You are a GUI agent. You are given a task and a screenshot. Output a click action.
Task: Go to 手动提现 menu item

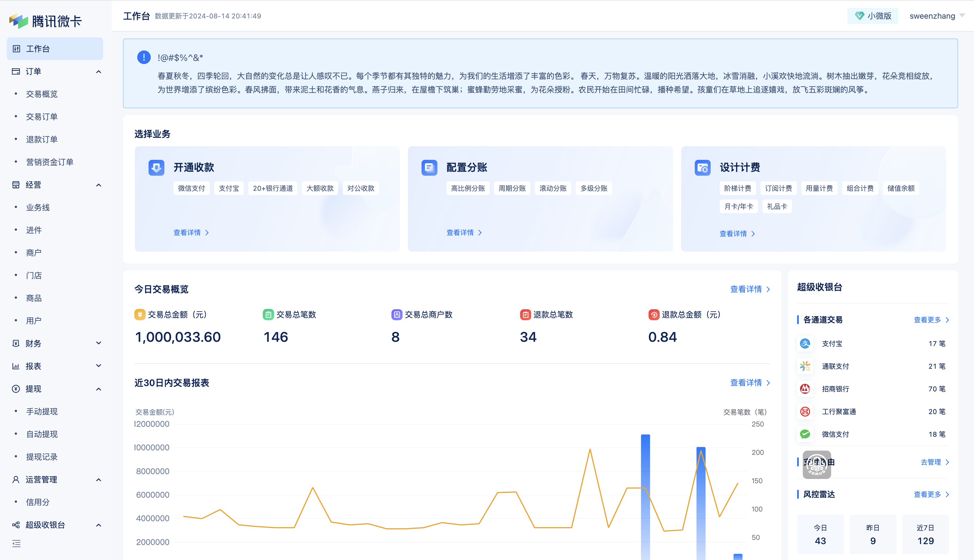click(x=42, y=411)
